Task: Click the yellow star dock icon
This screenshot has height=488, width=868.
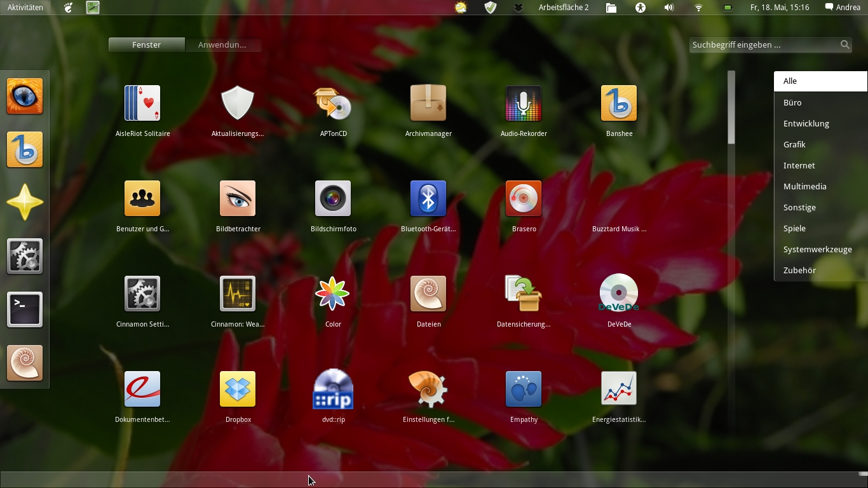Action: pos(25,203)
